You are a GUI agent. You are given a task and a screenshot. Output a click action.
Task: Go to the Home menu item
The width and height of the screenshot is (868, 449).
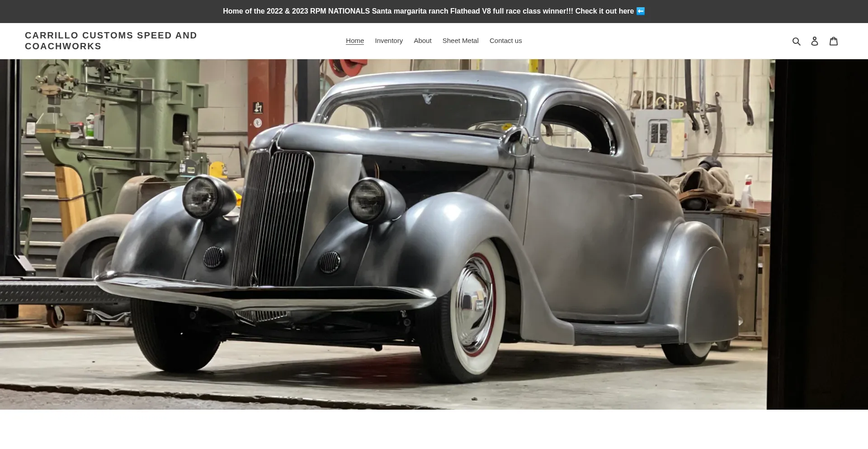click(355, 41)
